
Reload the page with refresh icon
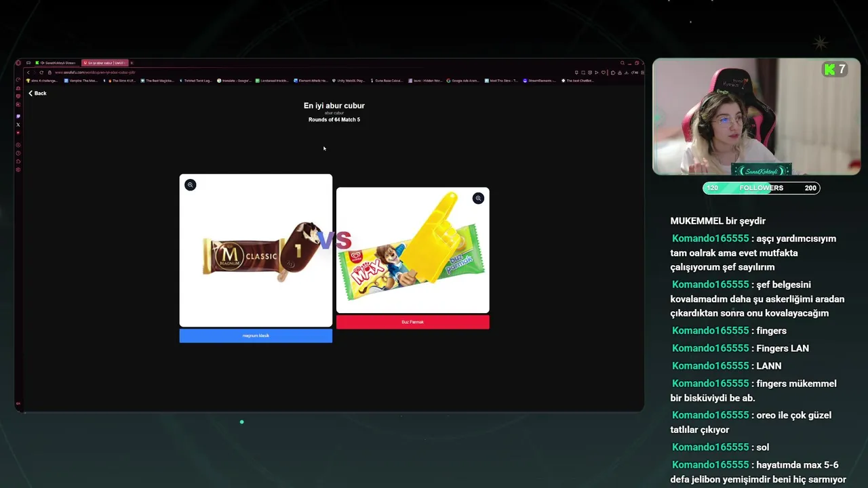41,73
